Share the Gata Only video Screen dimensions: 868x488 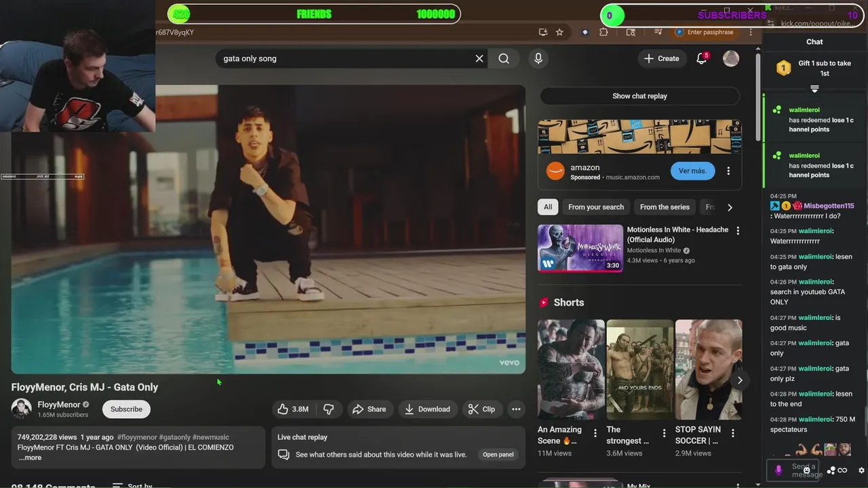[370, 409]
